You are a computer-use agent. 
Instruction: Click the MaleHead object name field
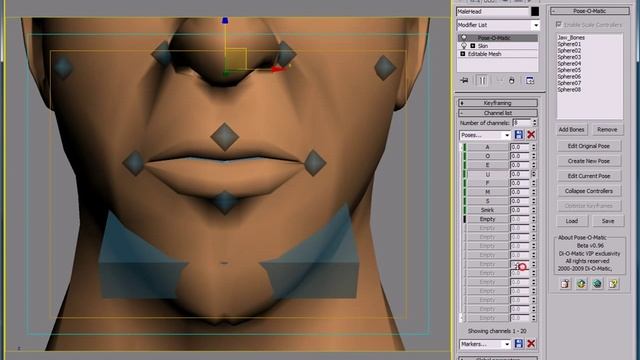click(492, 12)
